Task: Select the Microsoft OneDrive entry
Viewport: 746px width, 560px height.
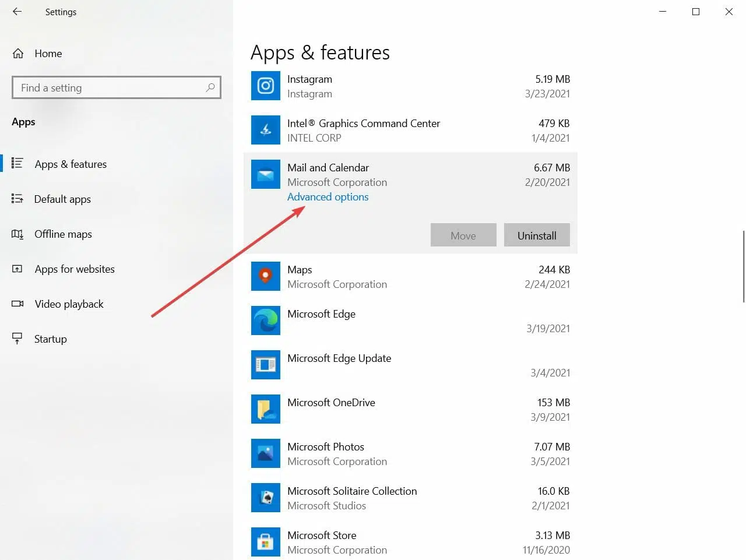Action: 410,409
